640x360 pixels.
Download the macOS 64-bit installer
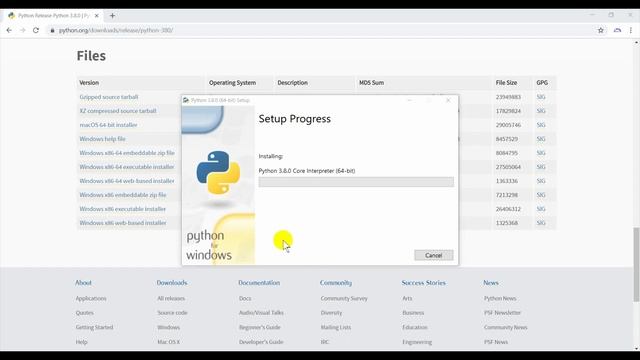coord(108,125)
